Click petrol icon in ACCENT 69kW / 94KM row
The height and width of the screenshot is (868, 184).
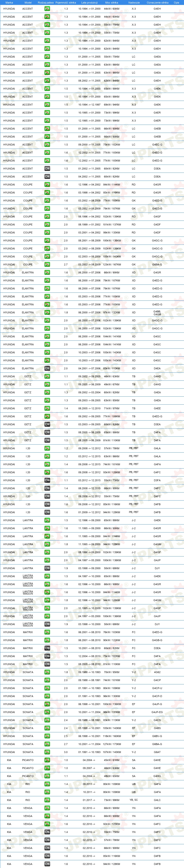click(x=47, y=104)
